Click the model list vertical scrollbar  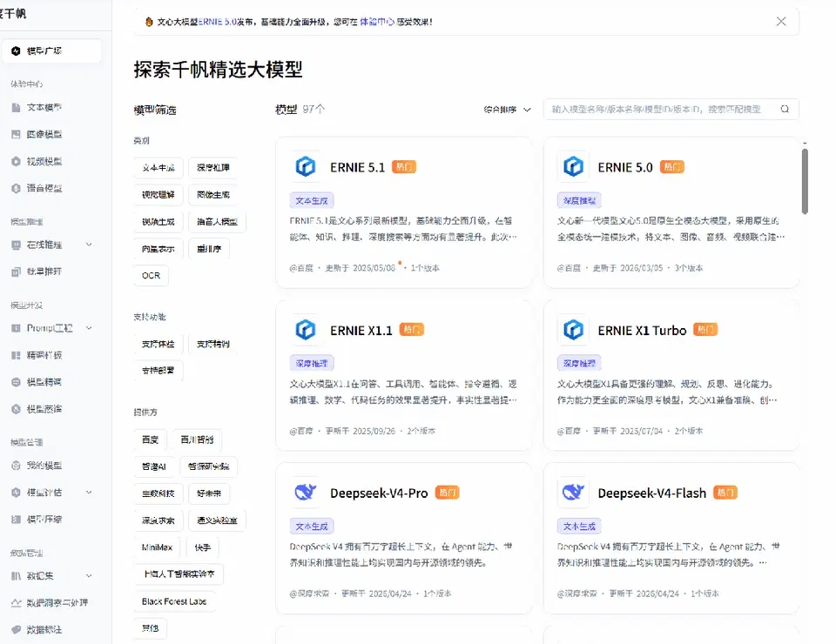tap(805, 182)
